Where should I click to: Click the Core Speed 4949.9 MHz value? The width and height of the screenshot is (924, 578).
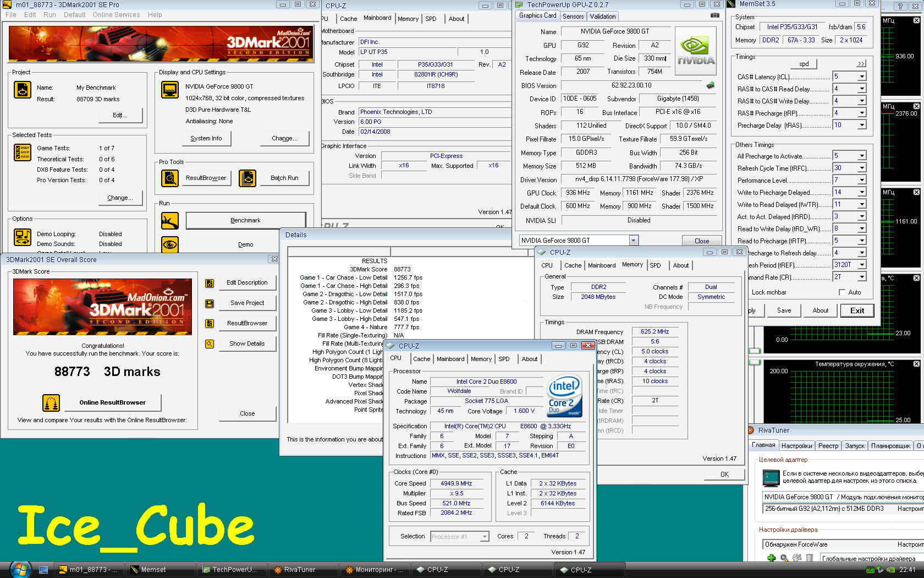pos(456,483)
